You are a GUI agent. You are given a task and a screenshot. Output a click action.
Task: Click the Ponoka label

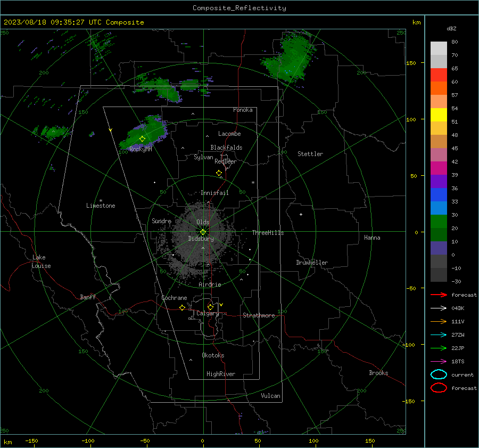tap(243, 110)
